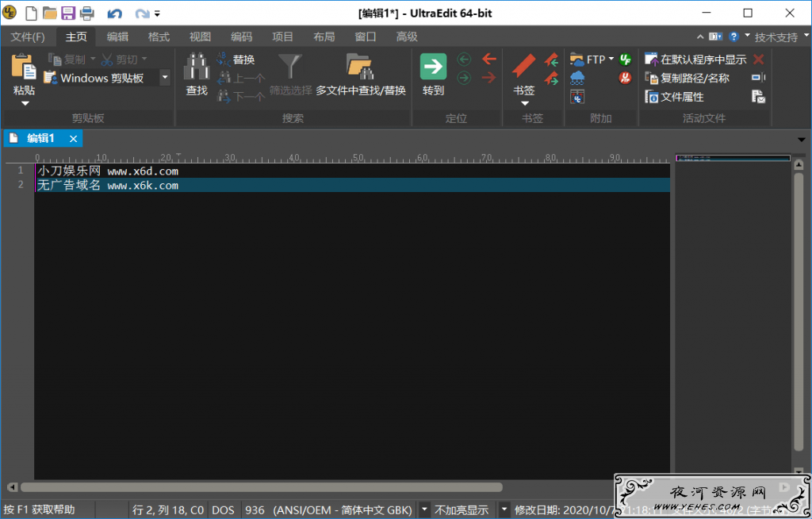Screen dimensions: 812x519
Task: Launch UltraCompare with the UC icon
Action: tap(577, 97)
